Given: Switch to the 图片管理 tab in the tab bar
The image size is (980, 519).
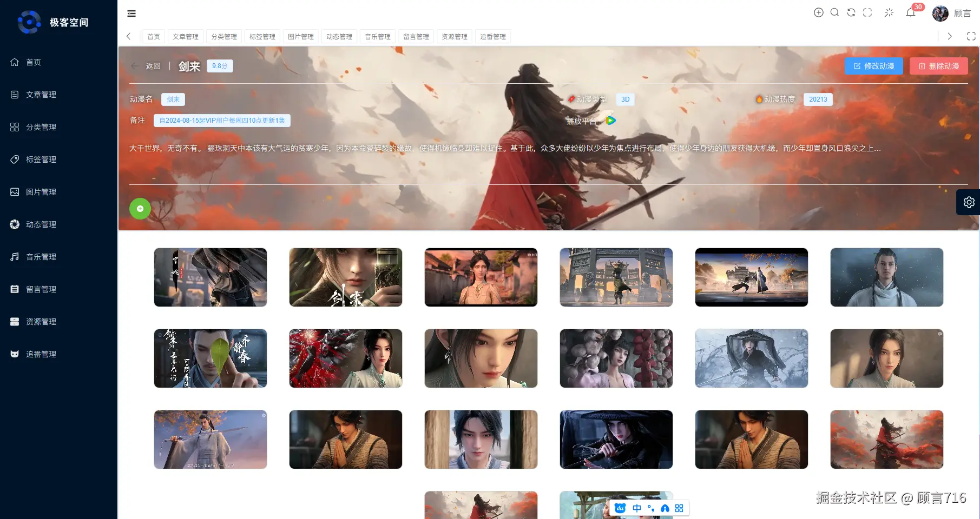Looking at the screenshot, I should click(x=301, y=37).
